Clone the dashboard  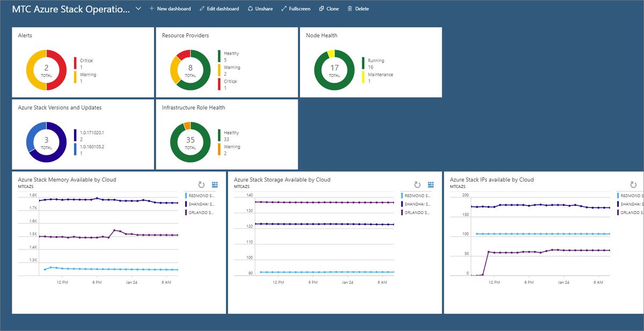329,9
